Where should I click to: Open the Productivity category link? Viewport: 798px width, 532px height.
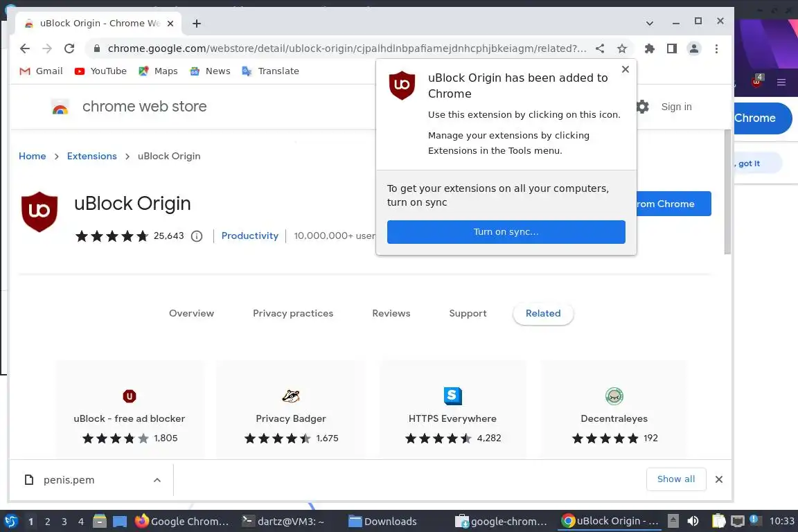click(249, 236)
